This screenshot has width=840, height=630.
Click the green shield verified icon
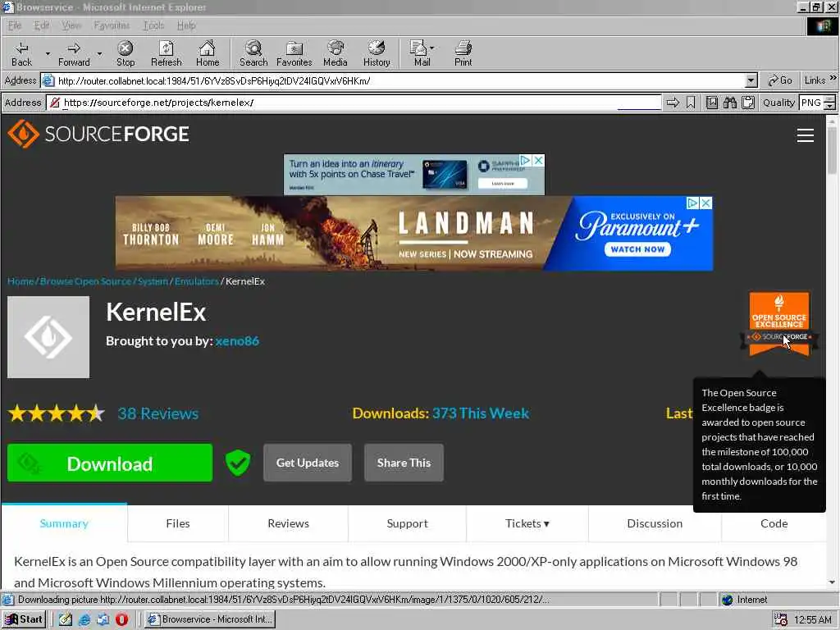238,463
